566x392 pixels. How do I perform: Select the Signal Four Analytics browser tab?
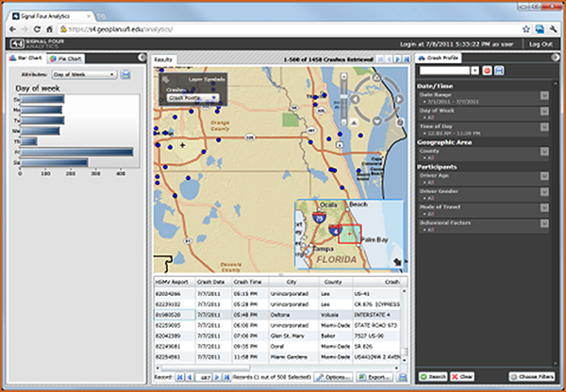51,16
